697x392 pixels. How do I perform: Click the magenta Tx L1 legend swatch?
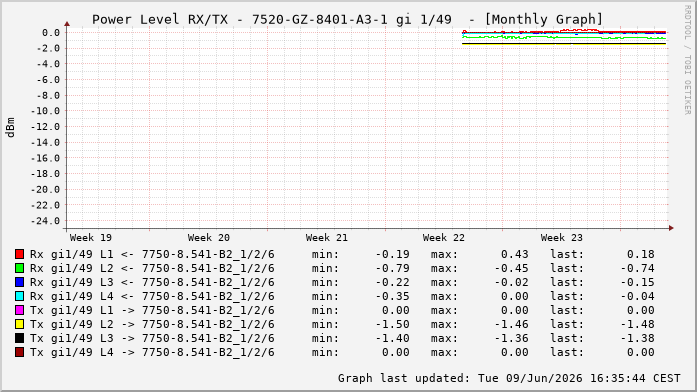[x=19, y=310]
